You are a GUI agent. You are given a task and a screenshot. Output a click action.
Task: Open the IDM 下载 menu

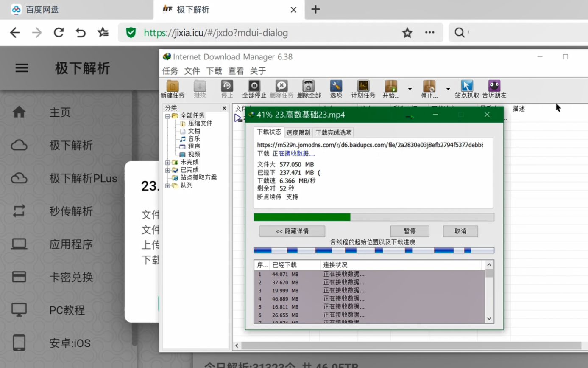(214, 71)
